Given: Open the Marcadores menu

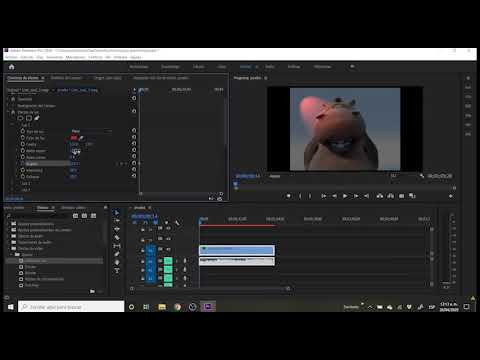Looking at the screenshot, I should pyautogui.click(x=76, y=57).
